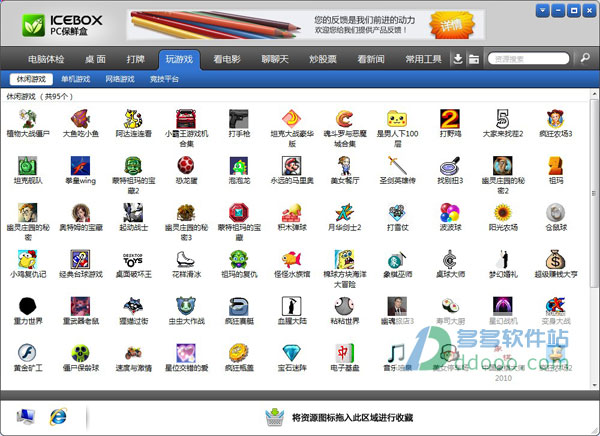
Task: Open the 超级赚钱大亨 money bag icon
Action: 556,260
